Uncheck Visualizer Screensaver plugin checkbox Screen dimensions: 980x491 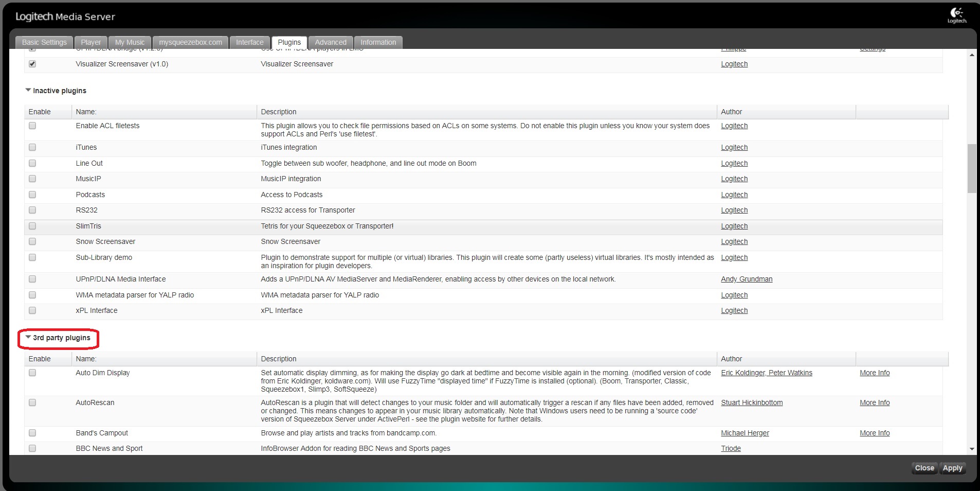point(32,64)
